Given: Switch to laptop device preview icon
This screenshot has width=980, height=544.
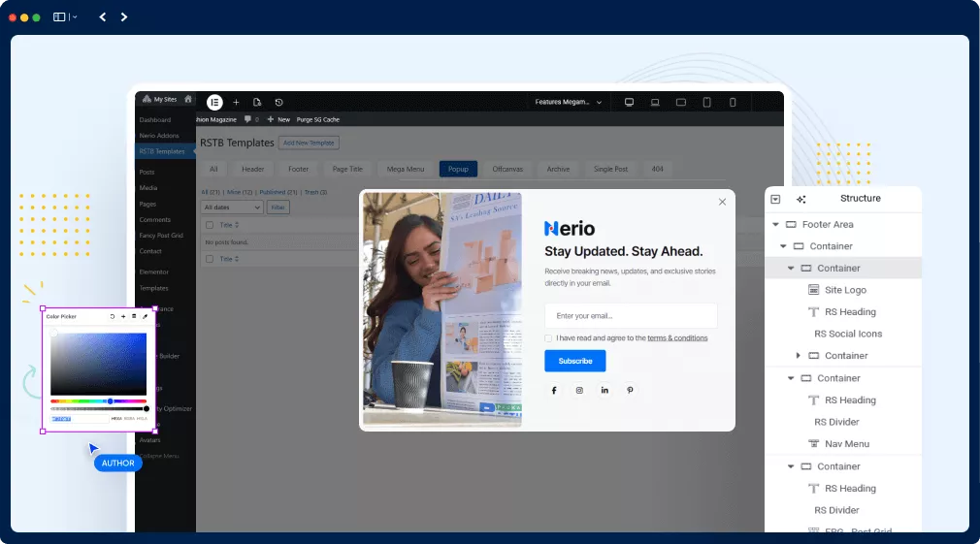Looking at the screenshot, I should point(655,103).
